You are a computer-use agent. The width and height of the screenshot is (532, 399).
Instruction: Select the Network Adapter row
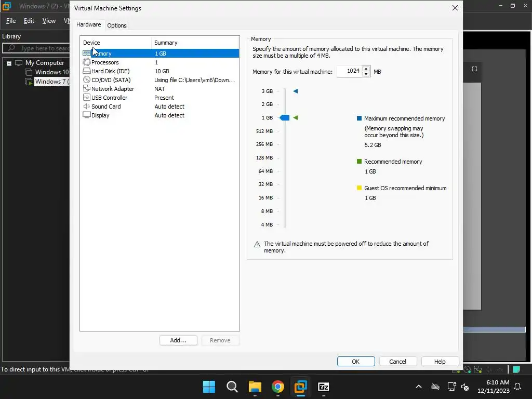(x=161, y=89)
